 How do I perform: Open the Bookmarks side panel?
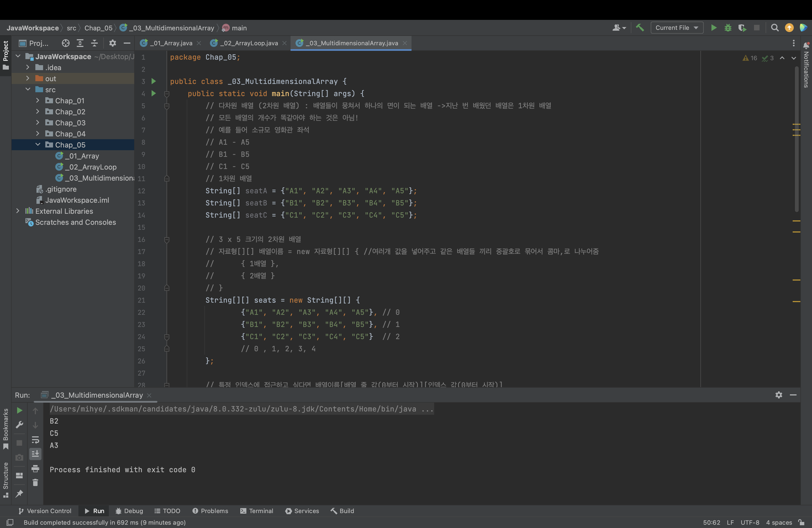click(6, 429)
